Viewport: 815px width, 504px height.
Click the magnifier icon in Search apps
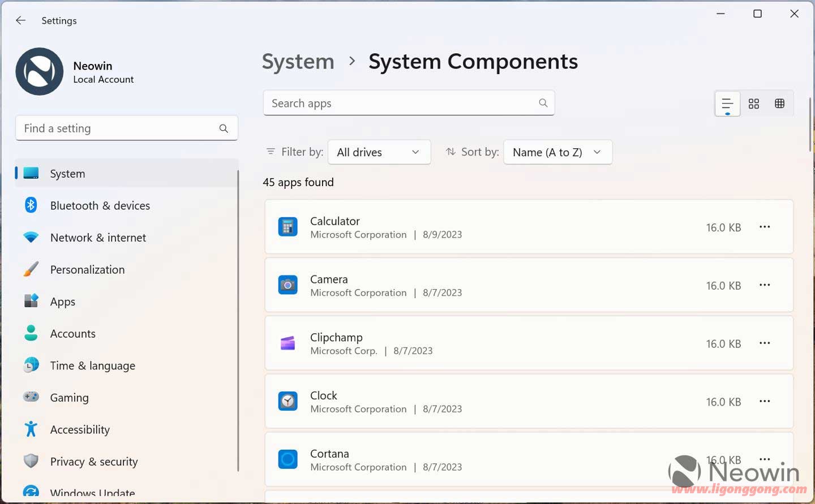[x=543, y=103]
